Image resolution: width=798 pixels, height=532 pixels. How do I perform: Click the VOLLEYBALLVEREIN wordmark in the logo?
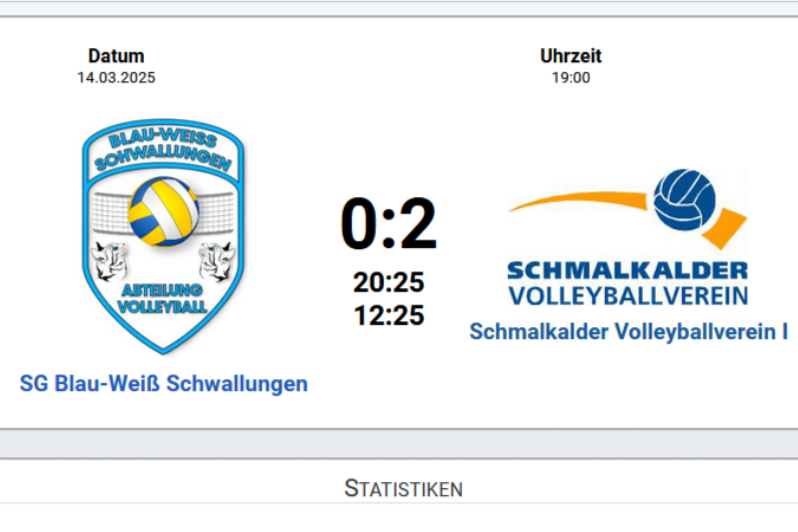[628, 296]
